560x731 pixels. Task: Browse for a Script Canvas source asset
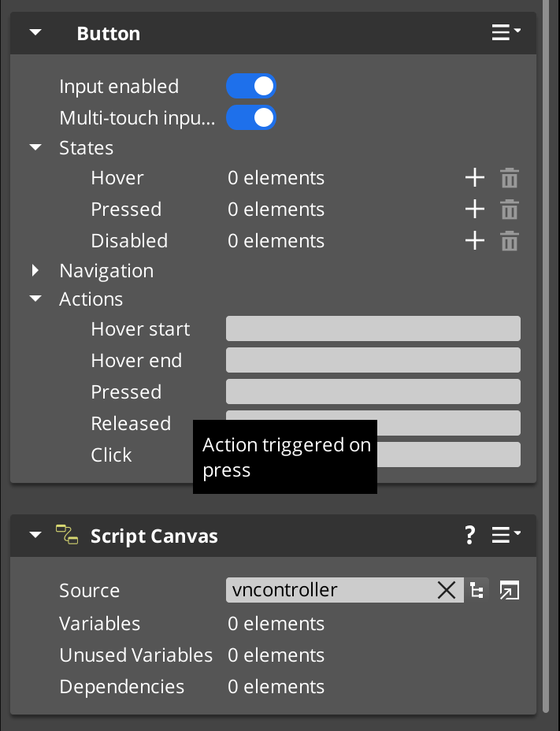477,589
